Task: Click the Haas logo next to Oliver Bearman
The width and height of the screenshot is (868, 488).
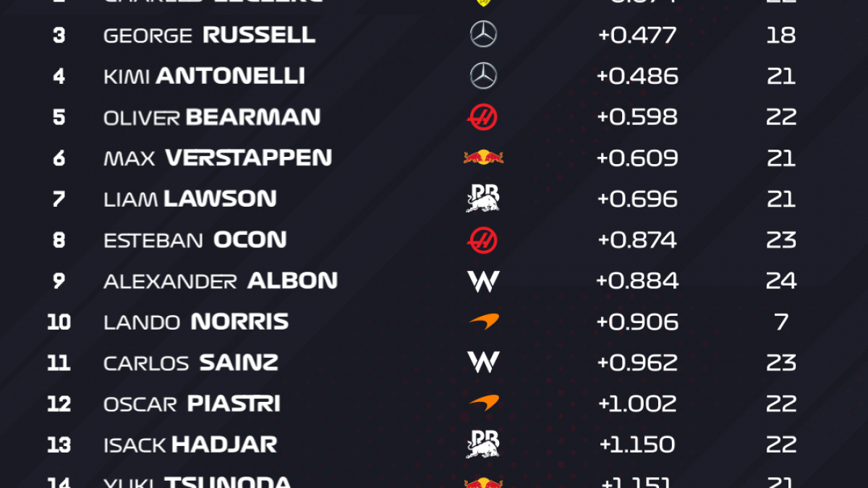Action: [482, 117]
